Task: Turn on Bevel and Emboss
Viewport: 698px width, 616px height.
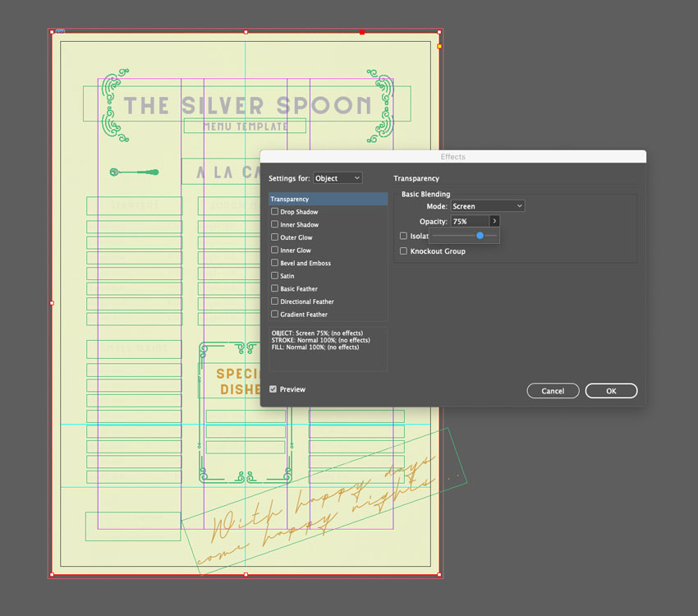Action: tap(275, 263)
